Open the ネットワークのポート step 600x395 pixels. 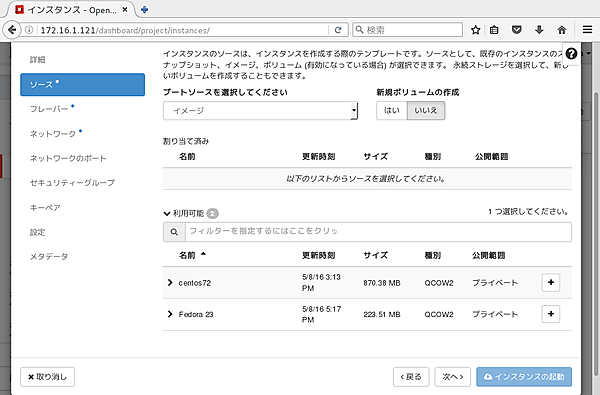(x=68, y=158)
